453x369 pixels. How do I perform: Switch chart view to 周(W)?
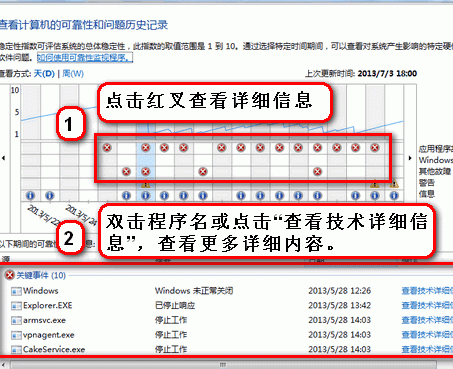click(x=73, y=73)
